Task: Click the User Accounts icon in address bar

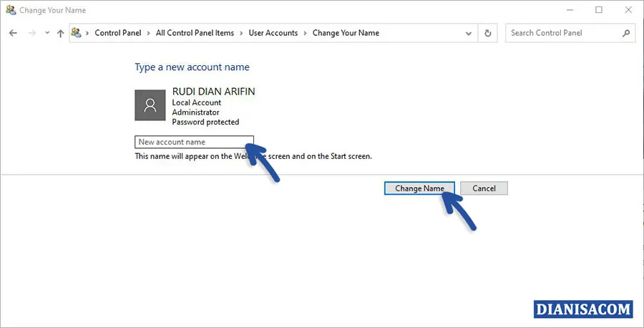Action: tap(76, 33)
